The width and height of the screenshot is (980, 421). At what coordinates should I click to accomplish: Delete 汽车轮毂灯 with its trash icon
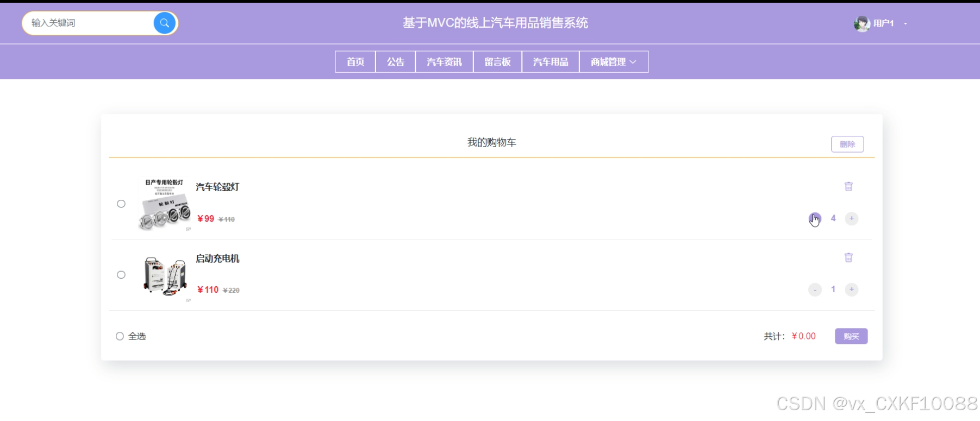[848, 186]
